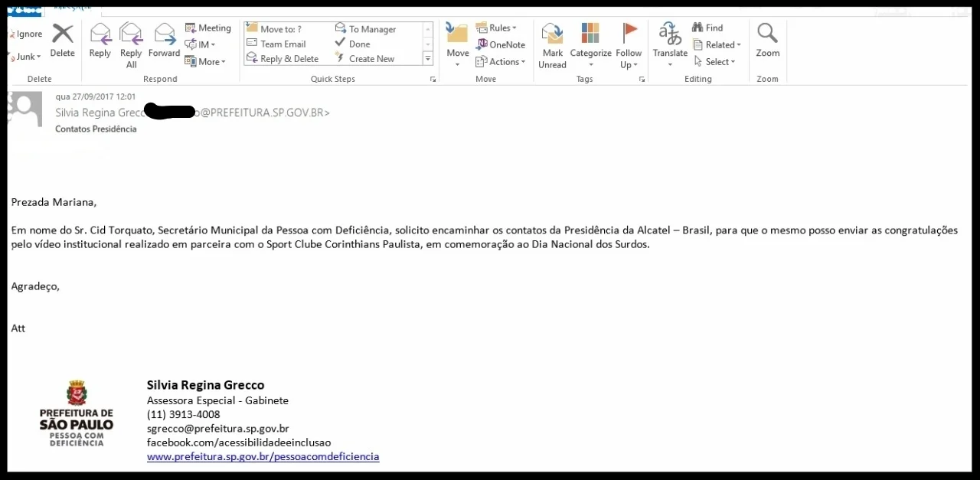Click the phone number (11) 3913-4008
980x480 pixels.
point(183,414)
